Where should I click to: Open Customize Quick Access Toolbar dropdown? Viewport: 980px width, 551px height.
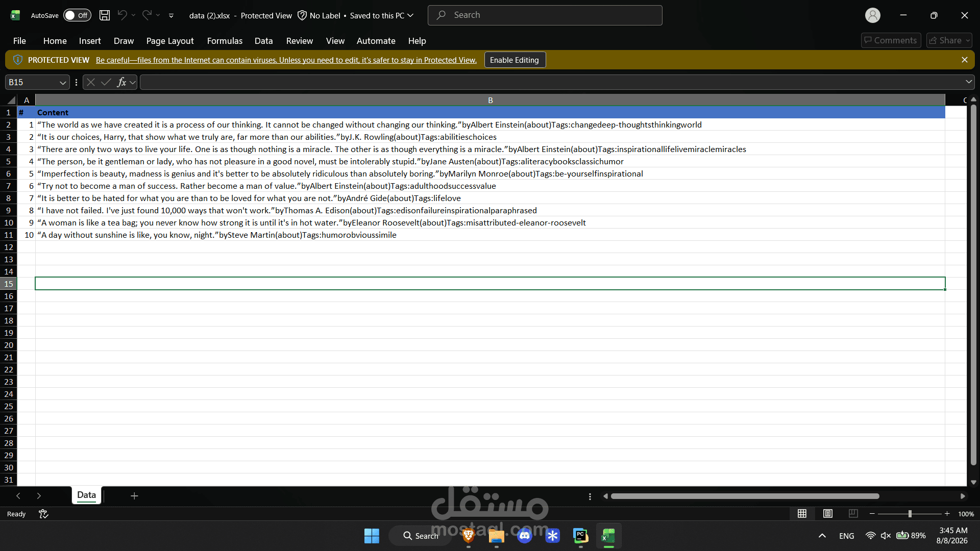click(171, 16)
